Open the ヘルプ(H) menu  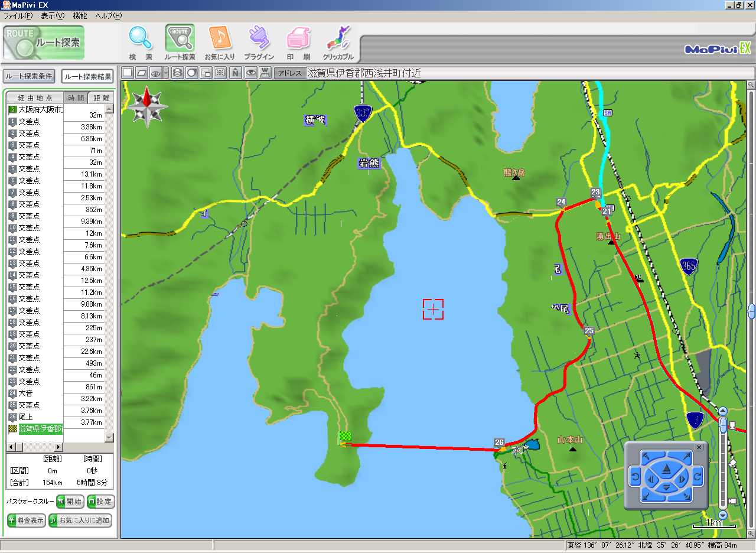coord(109,16)
